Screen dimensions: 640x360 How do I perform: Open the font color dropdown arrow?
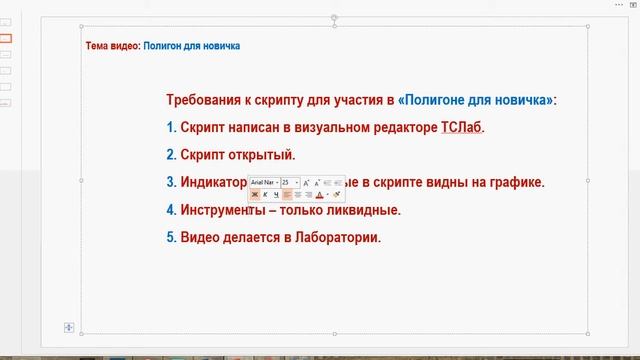(x=327, y=195)
